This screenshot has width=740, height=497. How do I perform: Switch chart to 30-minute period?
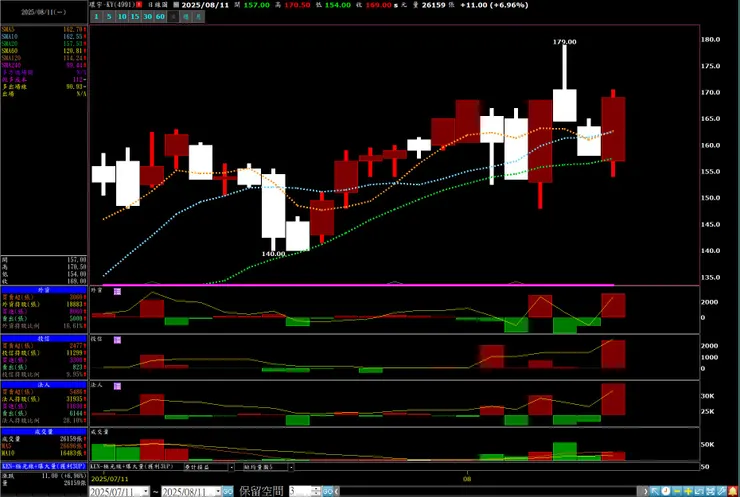click(x=147, y=17)
